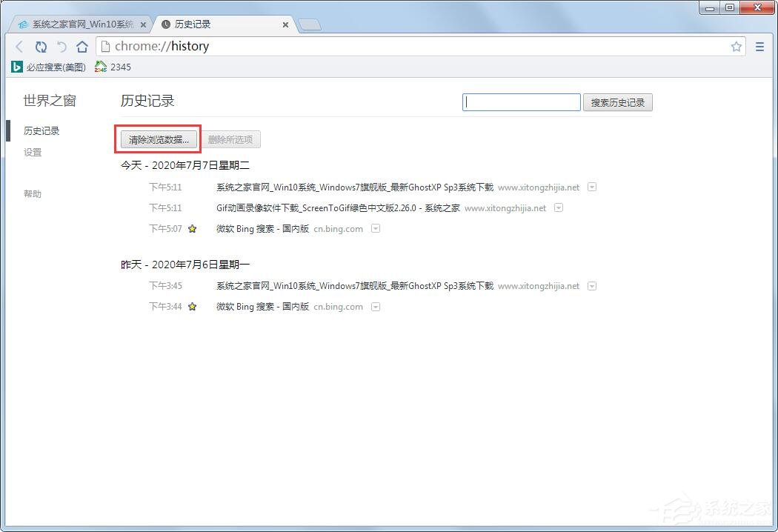778x532 pixels.
Task: Open the home page icon
Action: [x=82, y=46]
